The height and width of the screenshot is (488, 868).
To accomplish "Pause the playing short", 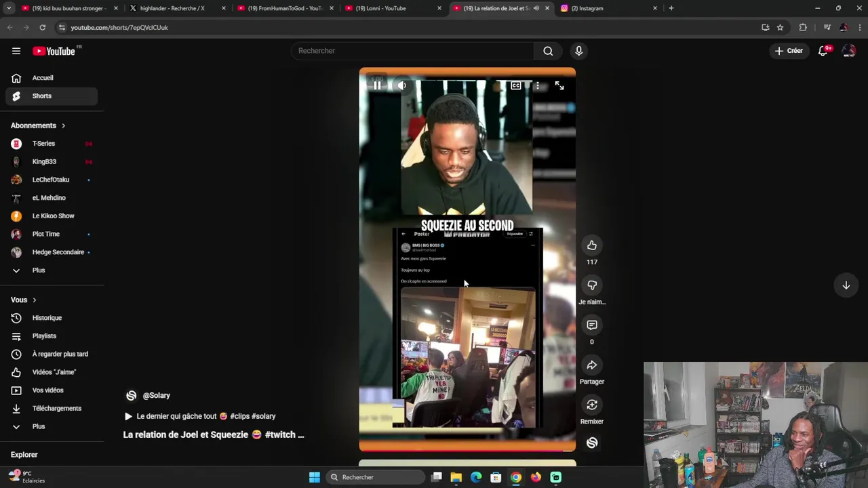I will click(378, 85).
